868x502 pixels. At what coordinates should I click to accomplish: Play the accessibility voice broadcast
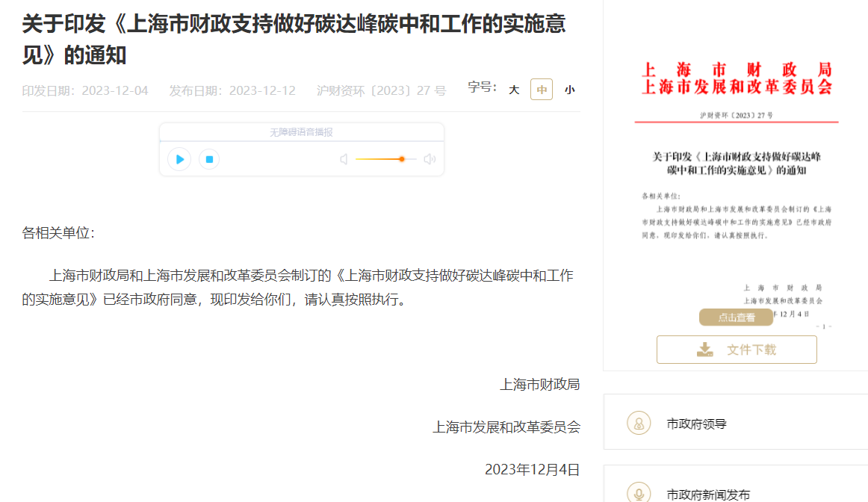point(179,159)
